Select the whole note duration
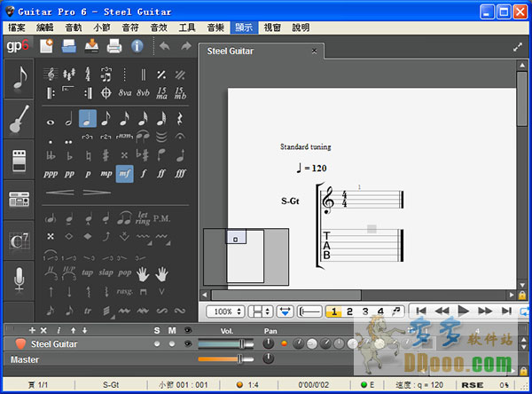 tap(51, 122)
